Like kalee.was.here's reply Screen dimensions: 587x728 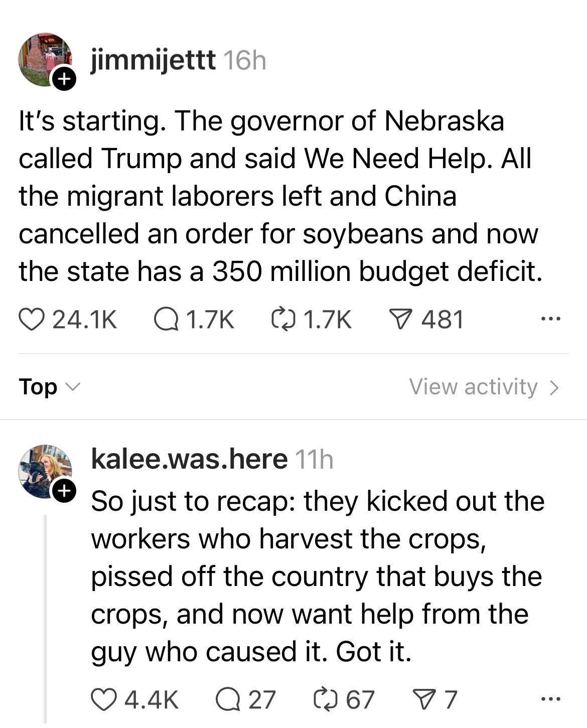pos(103,699)
